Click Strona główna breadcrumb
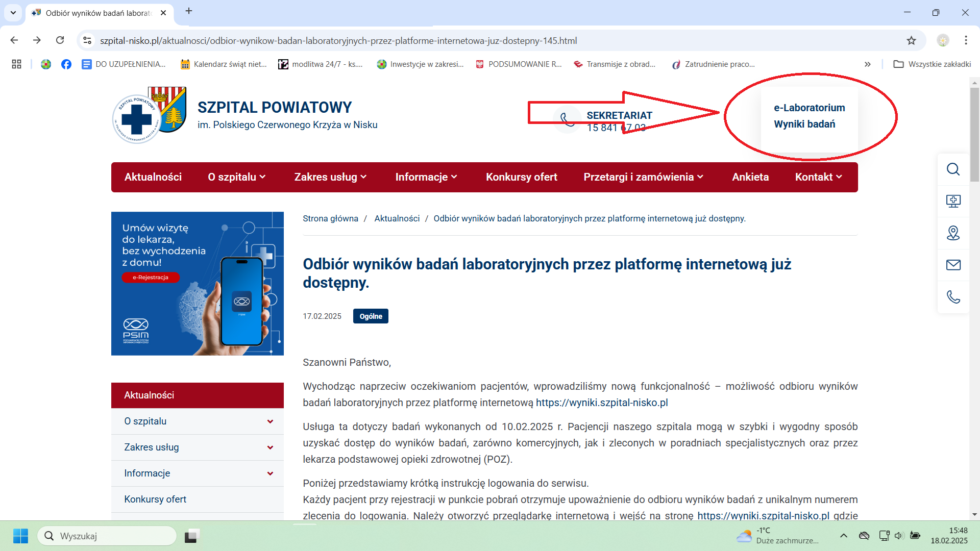The width and height of the screenshot is (980, 551). 330,218
